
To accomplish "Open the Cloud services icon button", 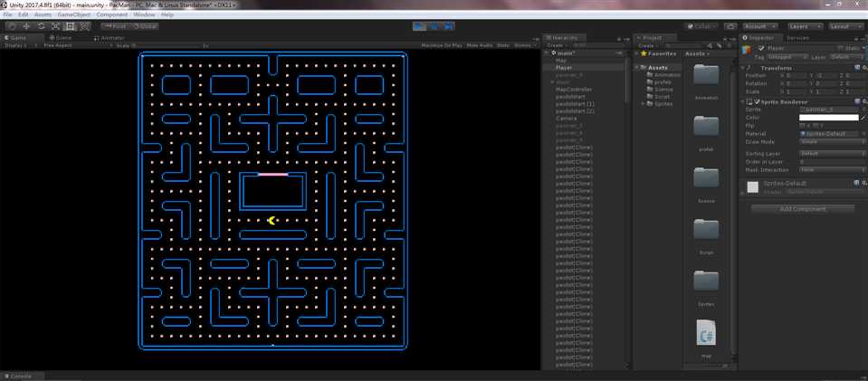I will point(730,26).
